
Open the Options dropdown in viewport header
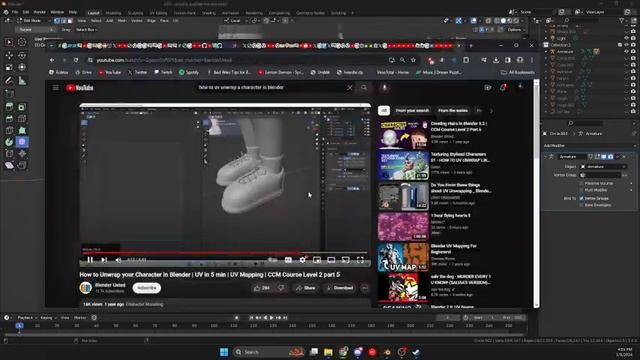516,30
